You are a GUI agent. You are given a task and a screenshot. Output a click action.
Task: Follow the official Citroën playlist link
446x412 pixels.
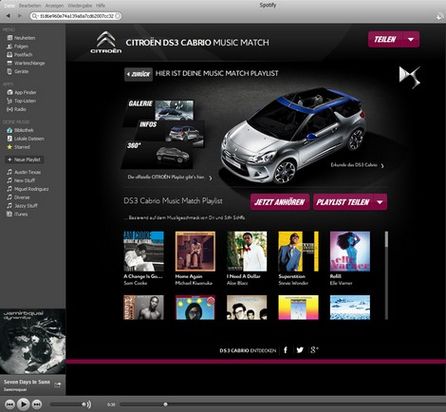(170, 177)
